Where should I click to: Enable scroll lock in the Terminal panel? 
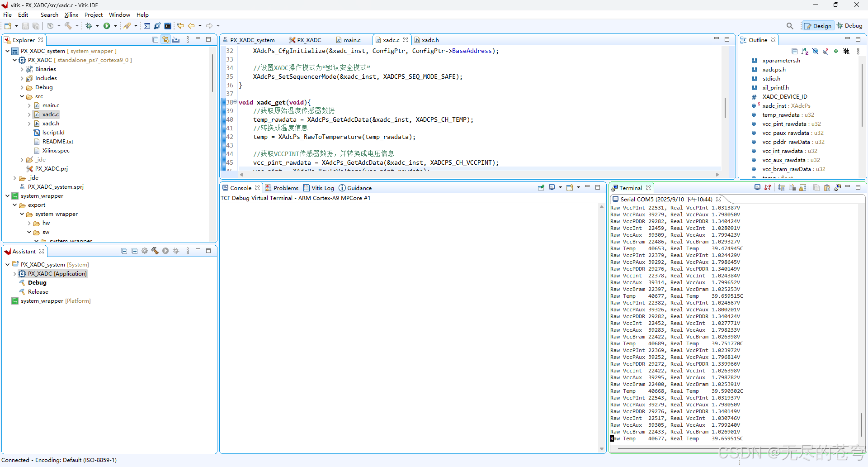pos(803,187)
